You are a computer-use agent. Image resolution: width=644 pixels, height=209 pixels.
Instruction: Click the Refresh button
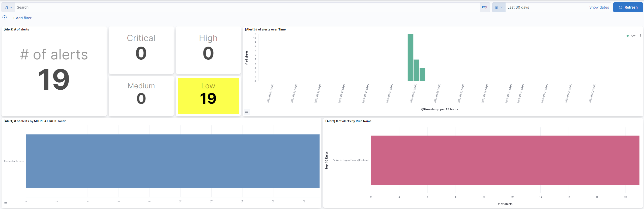(x=628, y=8)
